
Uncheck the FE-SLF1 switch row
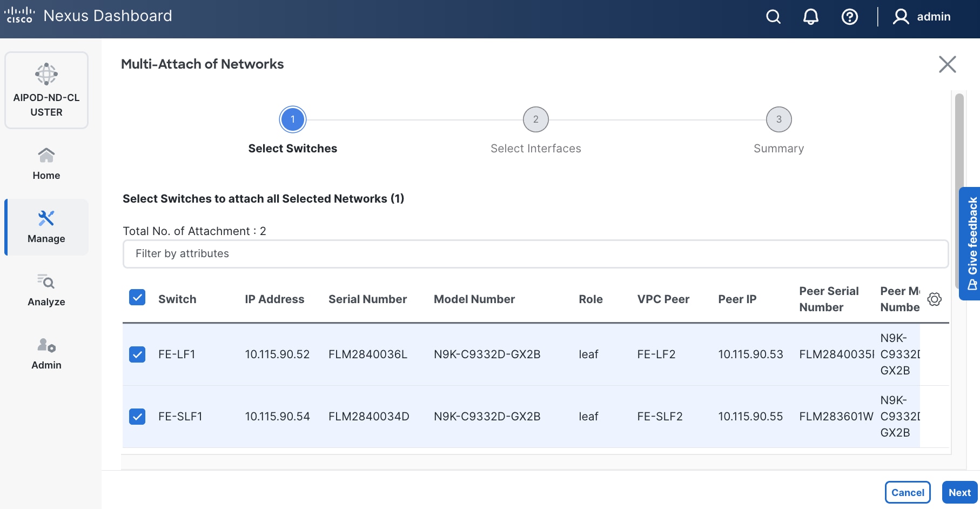(x=137, y=417)
